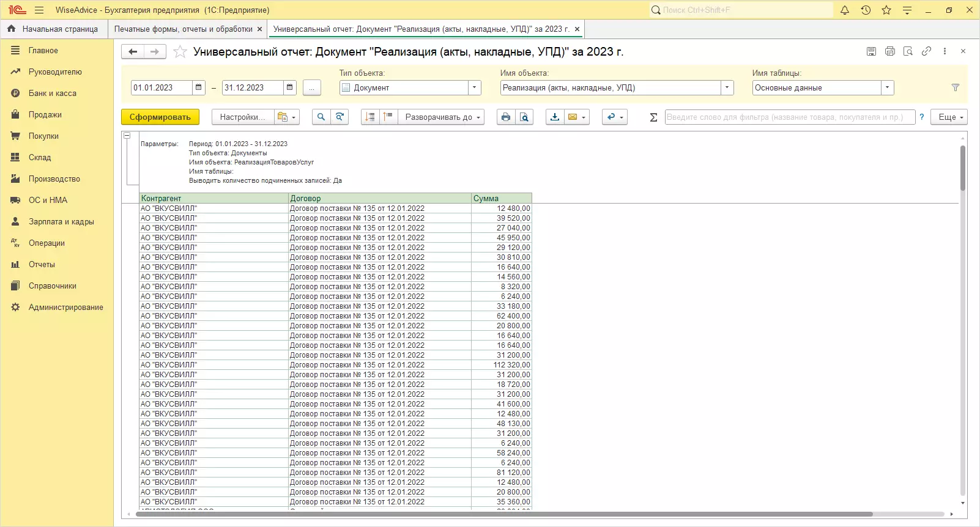Open the notifications bell icon
This screenshot has height=527, width=980.
(845, 10)
